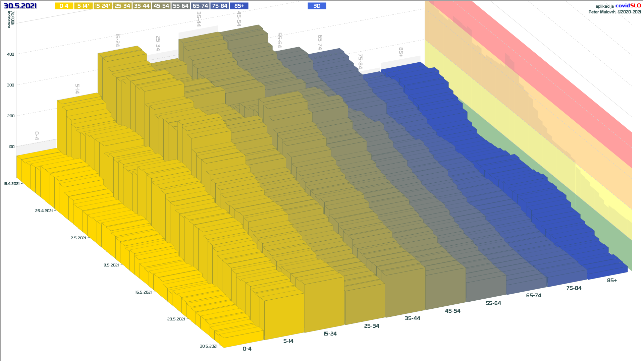644x362 pixels.
Task: Toggle the 75-84 age group button
Action: 220,6
